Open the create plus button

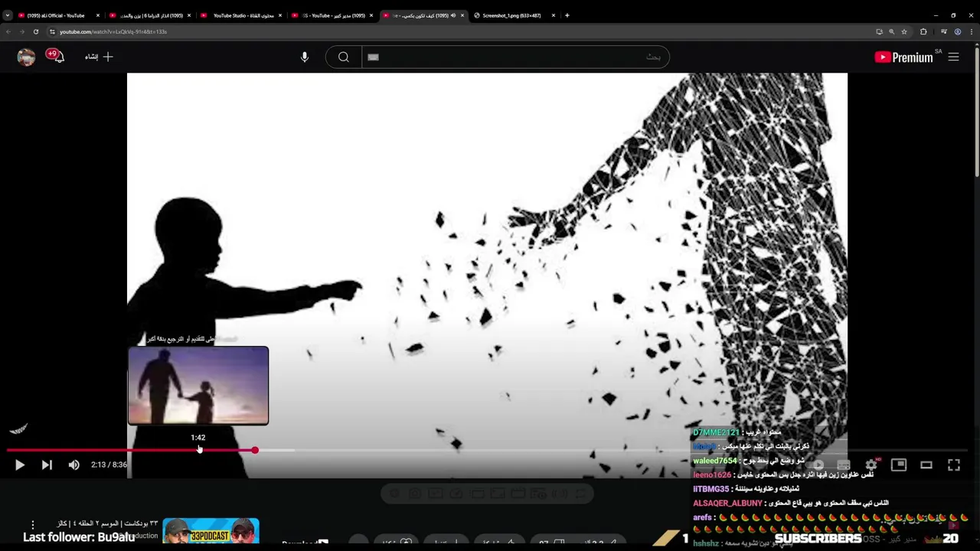click(99, 57)
